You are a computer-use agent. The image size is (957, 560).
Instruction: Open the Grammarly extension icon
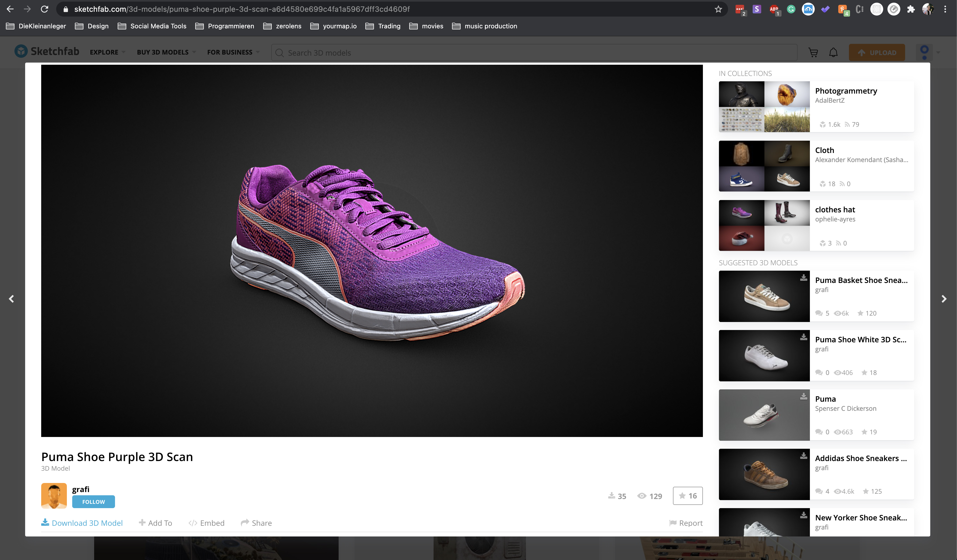click(791, 9)
